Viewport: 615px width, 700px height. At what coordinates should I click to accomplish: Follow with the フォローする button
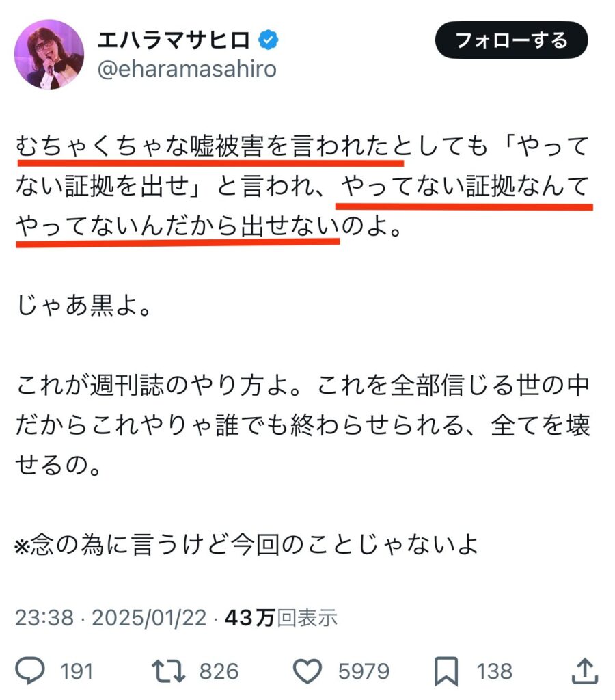[511, 40]
